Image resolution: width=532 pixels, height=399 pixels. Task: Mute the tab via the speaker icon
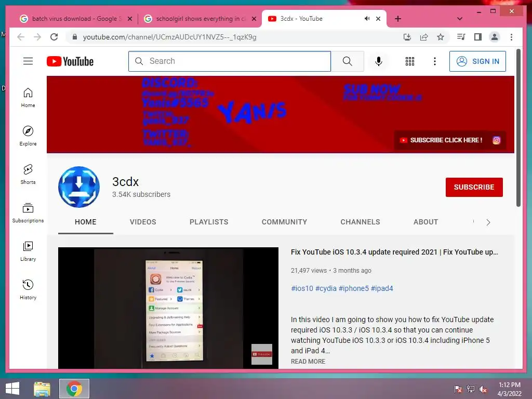coord(367,19)
